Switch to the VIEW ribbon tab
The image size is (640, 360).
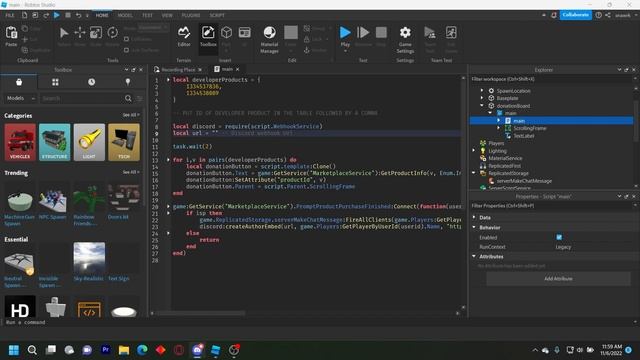pos(167,15)
